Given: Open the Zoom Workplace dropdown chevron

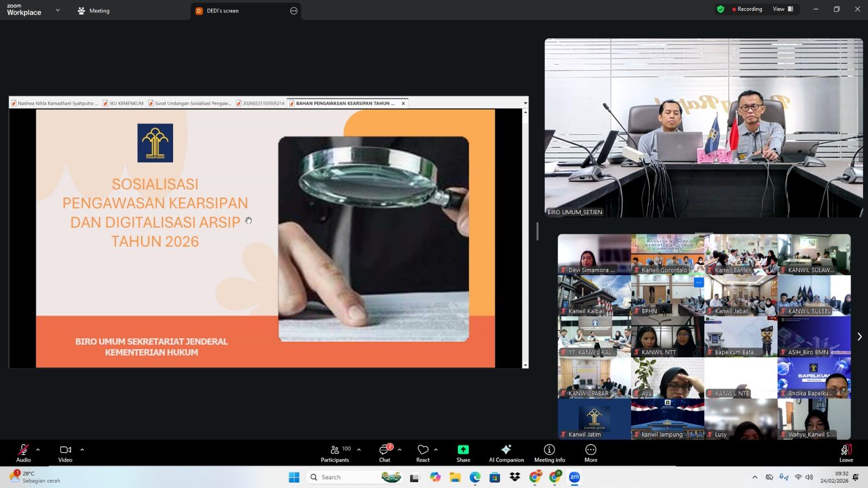Looking at the screenshot, I should tap(58, 10).
